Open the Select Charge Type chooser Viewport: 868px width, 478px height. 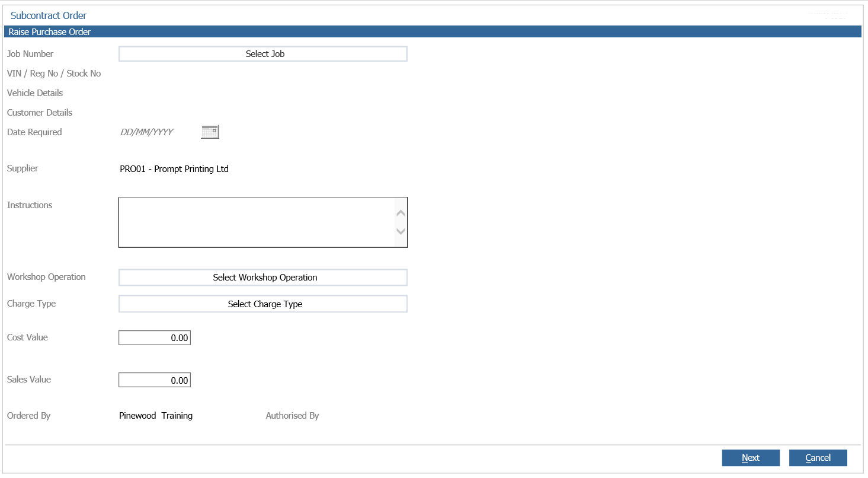click(x=263, y=304)
